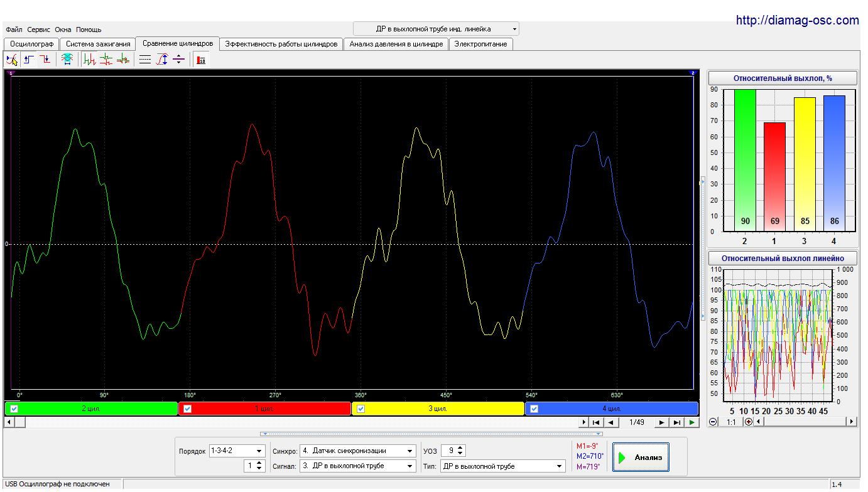Toggle the 4 цил. checkbox
Viewport: 868px width, 492px height.
[x=534, y=409]
